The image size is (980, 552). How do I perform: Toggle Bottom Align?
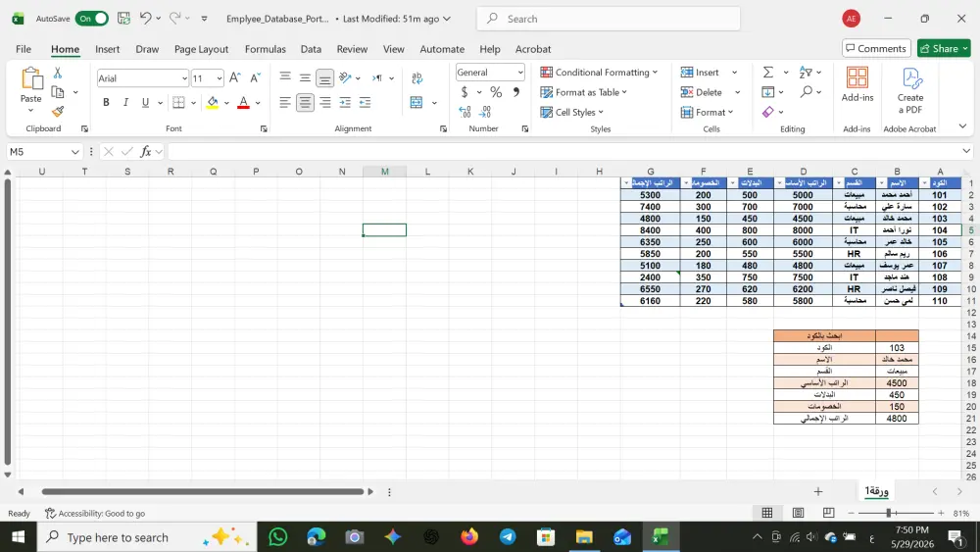[325, 77]
